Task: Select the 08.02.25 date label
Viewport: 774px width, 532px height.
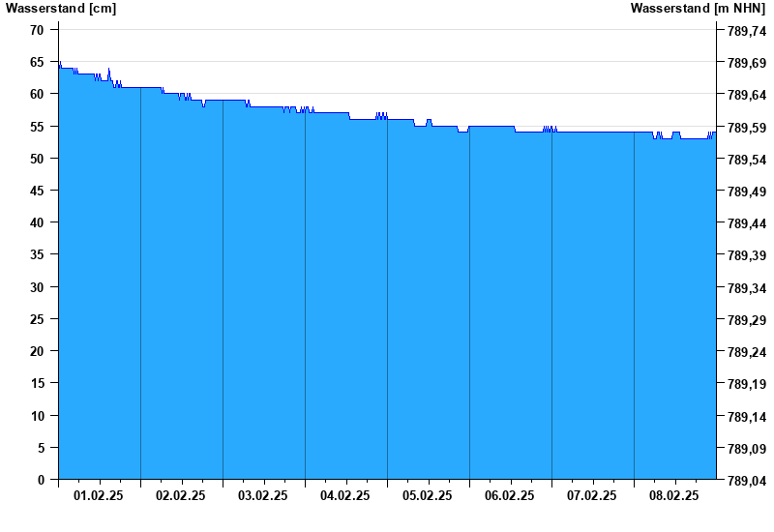Action: pos(673,495)
